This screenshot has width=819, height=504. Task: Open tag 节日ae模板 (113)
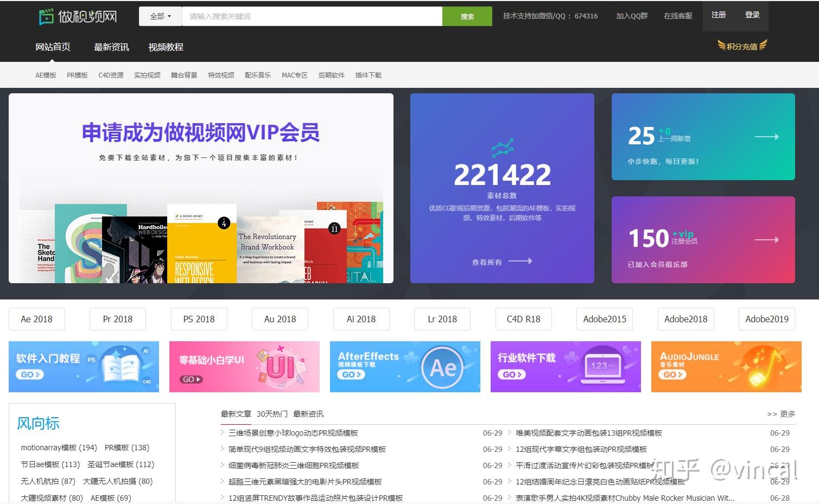[x=50, y=464]
